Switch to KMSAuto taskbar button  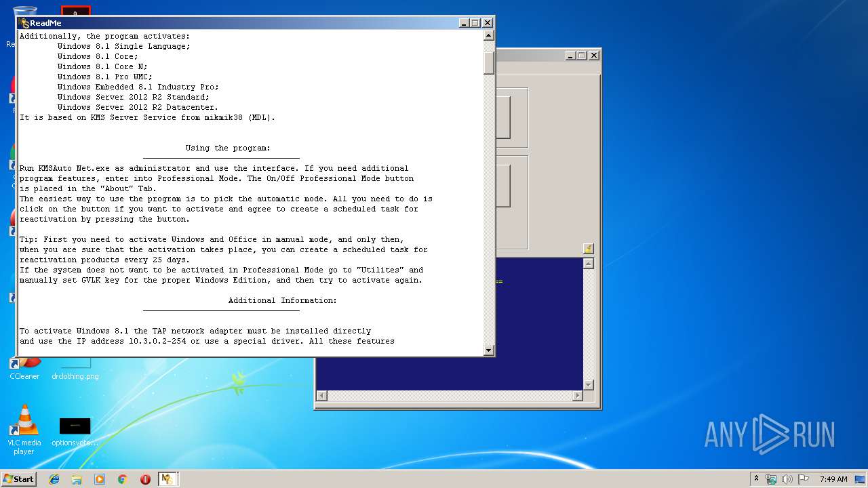coord(167,479)
